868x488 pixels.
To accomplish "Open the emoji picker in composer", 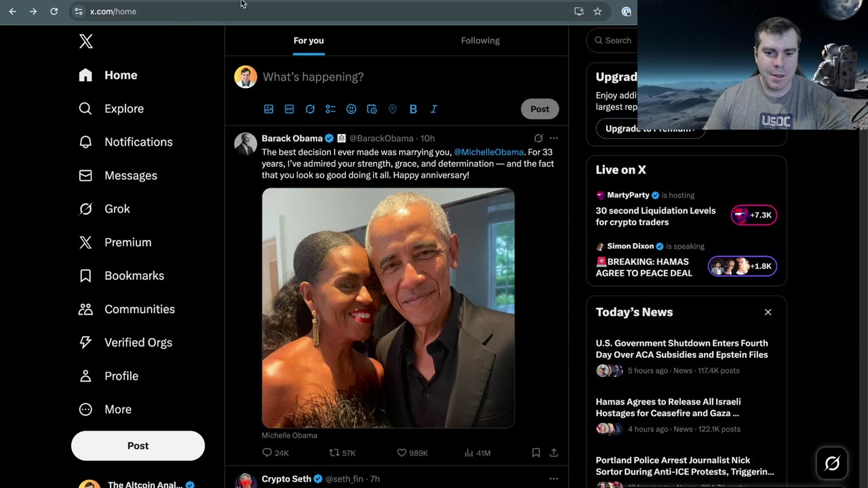I will pos(351,109).
